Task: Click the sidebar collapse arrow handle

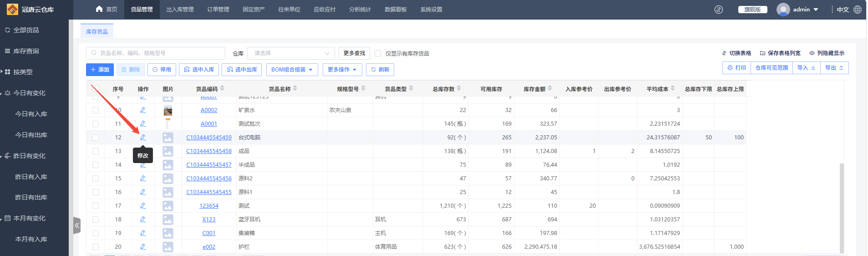Action: click(77, 225)
